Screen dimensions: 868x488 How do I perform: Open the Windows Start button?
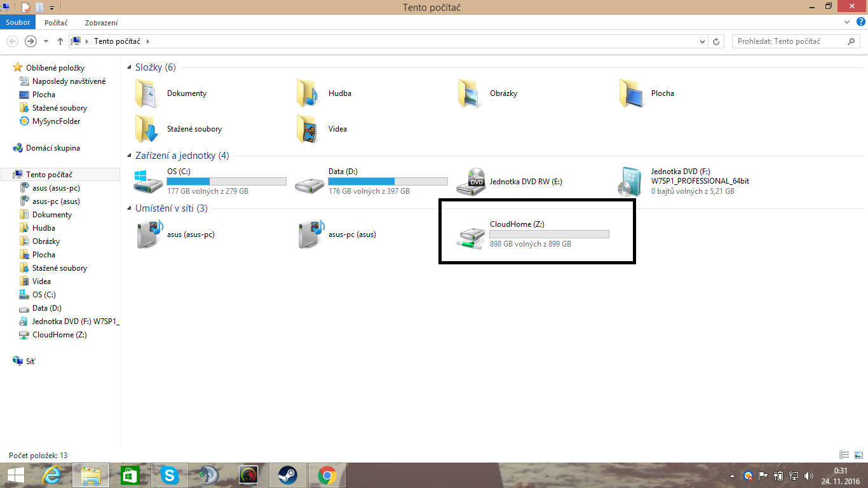[15, 475]
